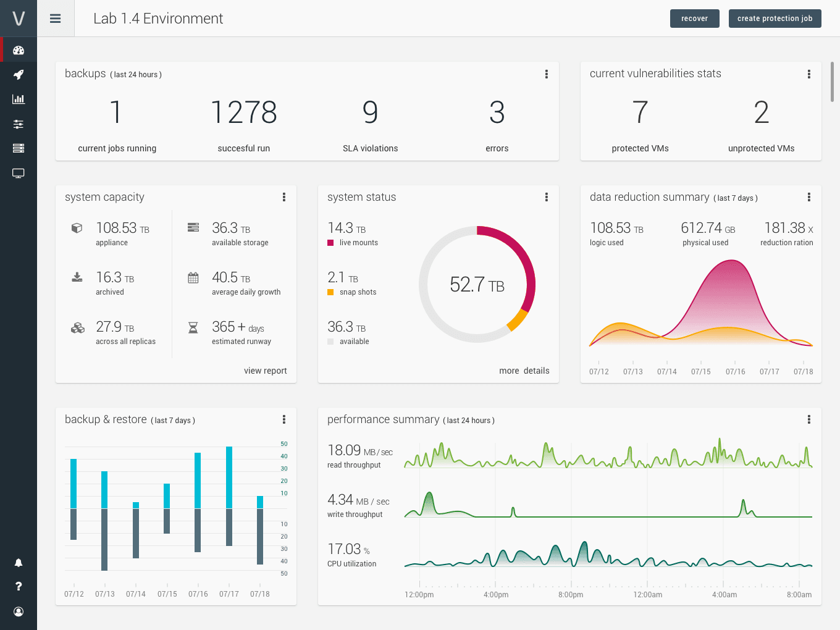The height and width of the screenshot is (630, 840).
Task: Click the replicas cubes icon
Action: tap(77, 327)
